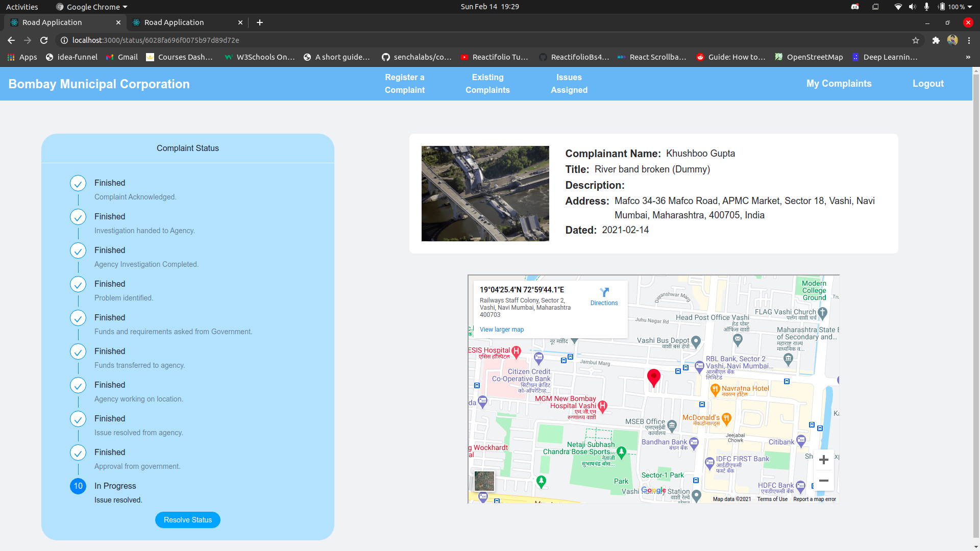Viewport: 980px width, 551px height.
Task: Open the Chrome three-dot menu
Action: [969, 40]
